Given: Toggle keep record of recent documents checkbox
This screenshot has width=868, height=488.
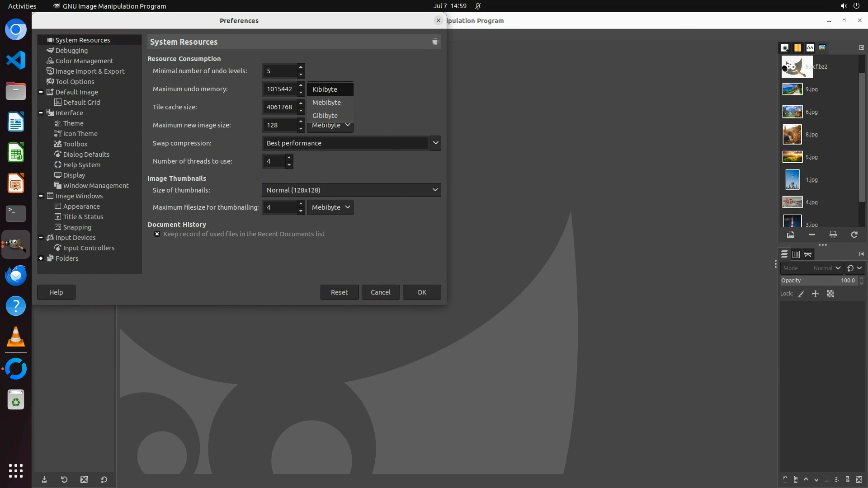Looking at the screenshot, I should (157, 234).
